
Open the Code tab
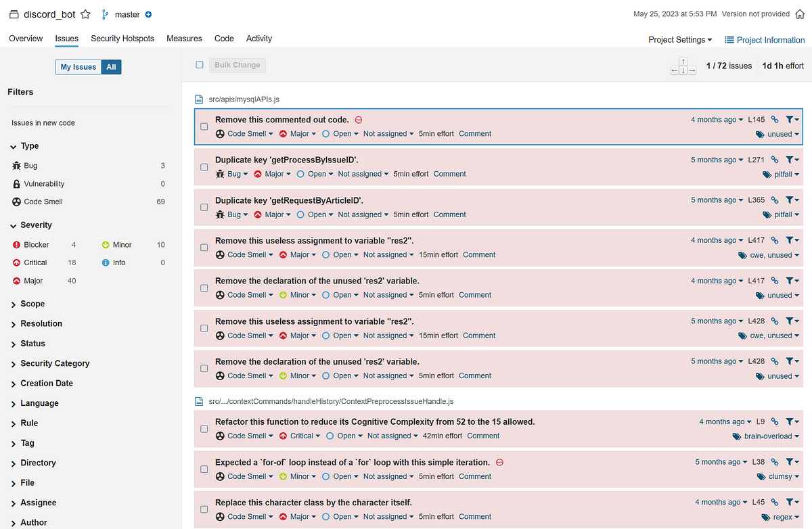[224, 39]
